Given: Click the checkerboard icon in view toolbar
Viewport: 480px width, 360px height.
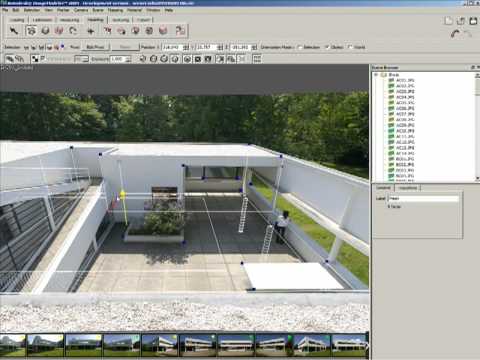Looking at the screenshot, I should pyautogui.click(x=35, y=59).
